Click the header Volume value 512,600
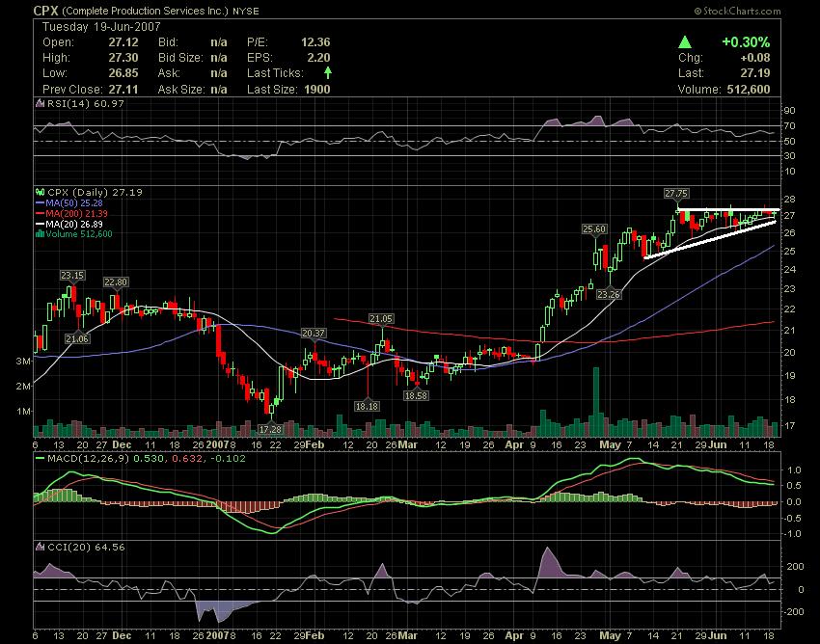820x644 pixels. pyautogui.click(x=749, y=90)
